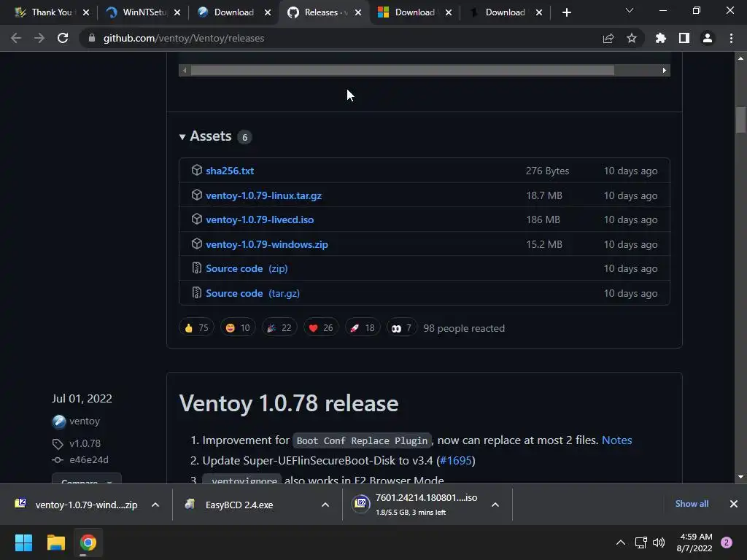The height and width of the screenshot is (560, 747).
Task: Click the hooray reaction with 22
Action: coord(279,327)
